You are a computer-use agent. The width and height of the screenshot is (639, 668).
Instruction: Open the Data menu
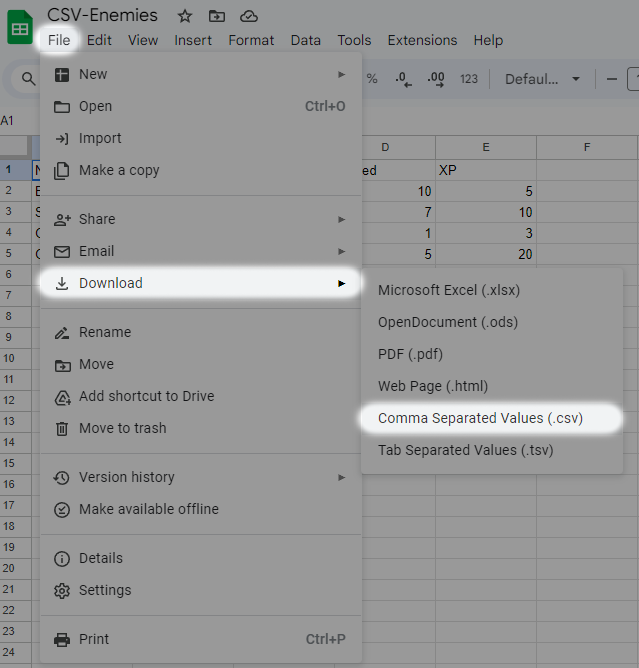click(x=305, y=40)
